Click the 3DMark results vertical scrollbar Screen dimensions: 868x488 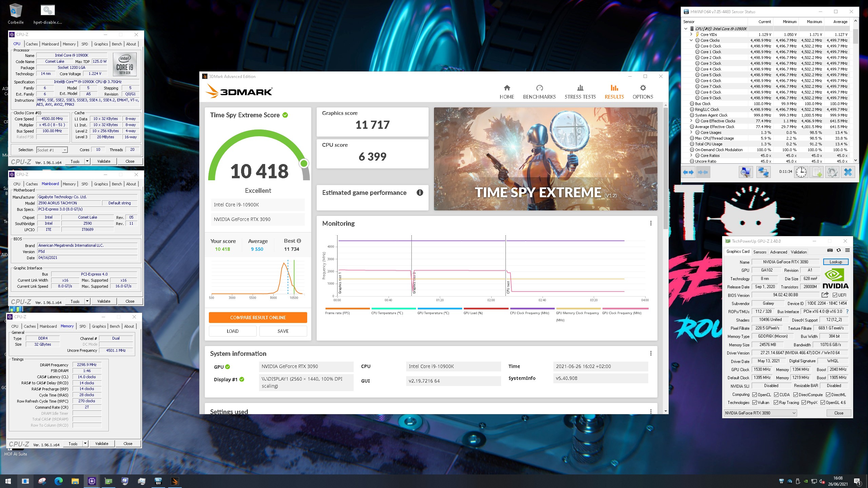point(665,168)
